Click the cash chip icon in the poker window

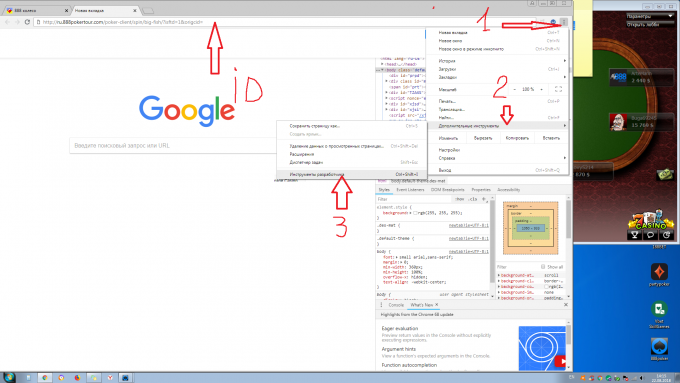pos(664,174)
